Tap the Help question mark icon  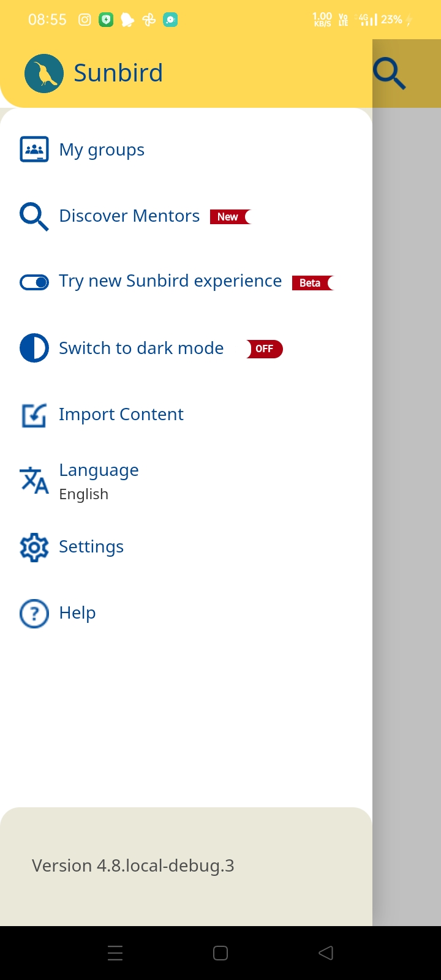pyautogui.click(x=34, y=613)
